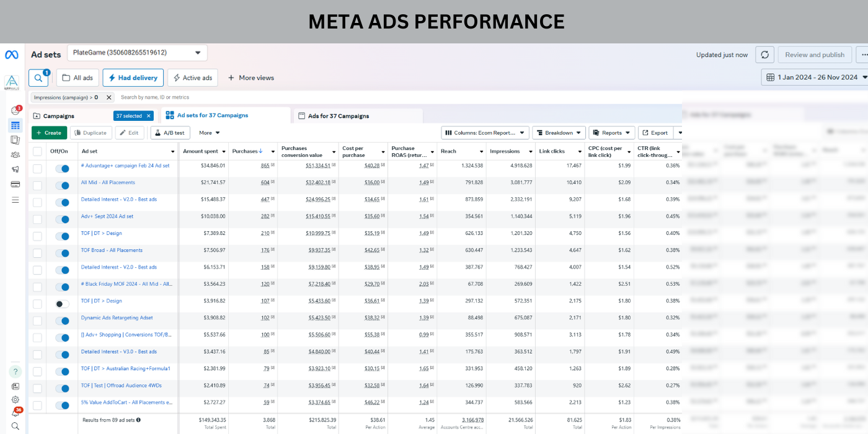Click the search magnifier icon near All ads
The width and height of the screenshot is (868, 434).
38,78
